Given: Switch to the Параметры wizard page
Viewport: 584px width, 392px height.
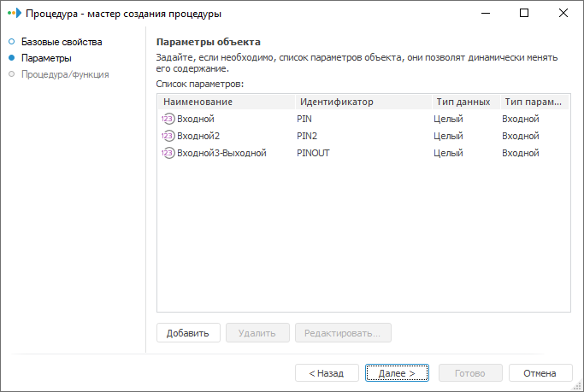Looking at the screenshot, I should 46,58.
